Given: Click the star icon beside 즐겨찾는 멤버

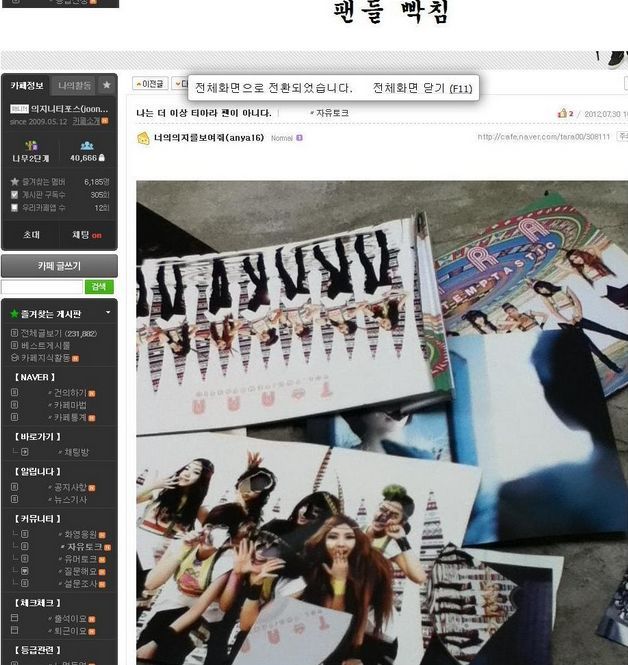Looking at the screenshot, I should [x=15, y=182].
